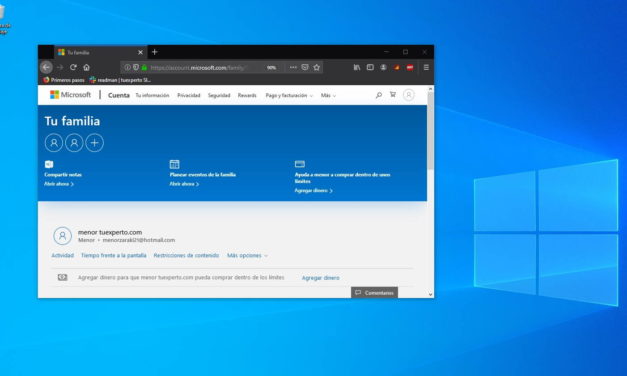Click the menor tuexperto.com name
The width and height of the screenshot is (627, 376).
click(x=110, y=232)
